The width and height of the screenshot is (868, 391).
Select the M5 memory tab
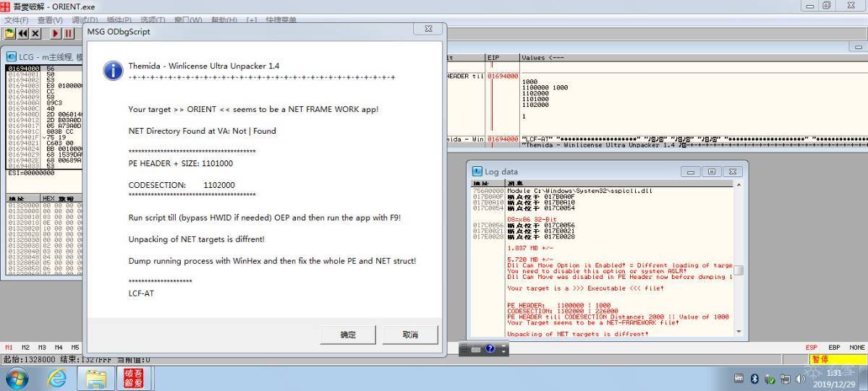(75, 347)
